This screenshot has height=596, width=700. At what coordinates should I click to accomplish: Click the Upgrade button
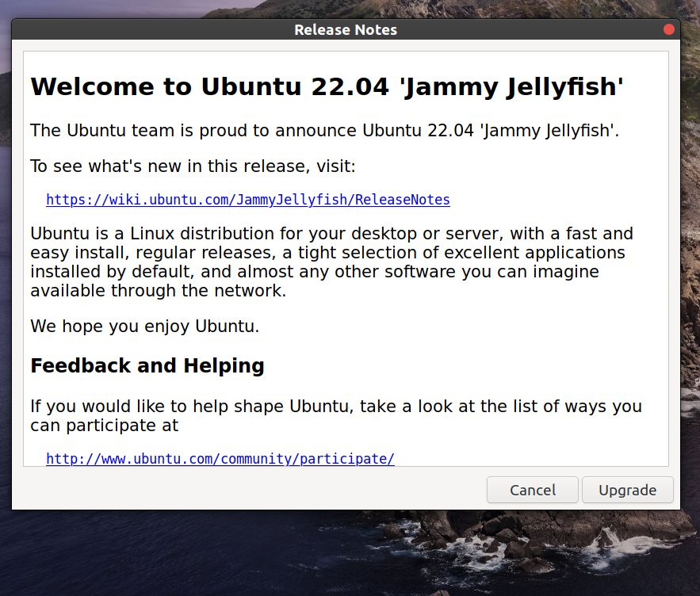coord(627,490)
